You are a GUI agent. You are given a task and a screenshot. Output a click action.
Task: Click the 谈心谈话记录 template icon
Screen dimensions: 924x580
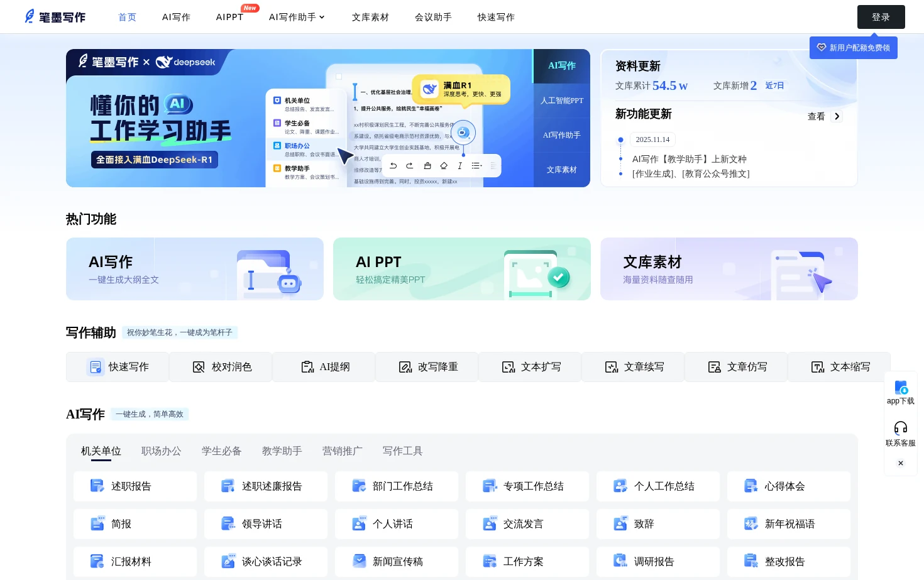(x=228, y=561)
